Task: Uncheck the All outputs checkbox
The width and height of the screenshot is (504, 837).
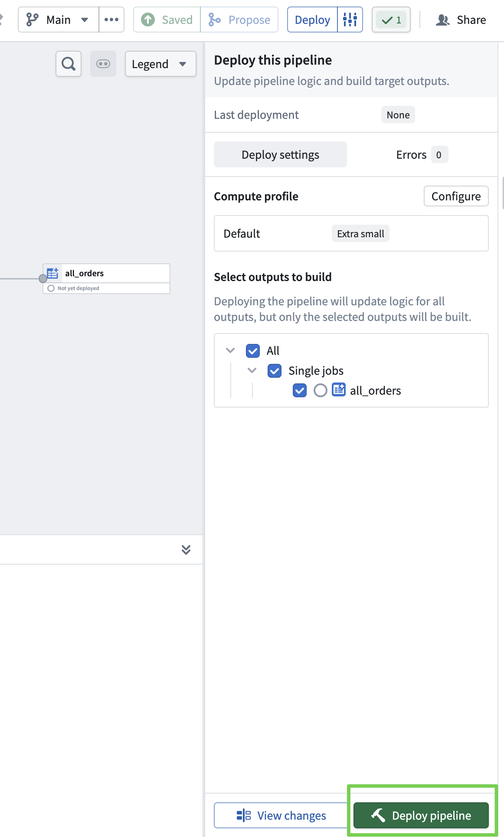Action: coord(253,351)
